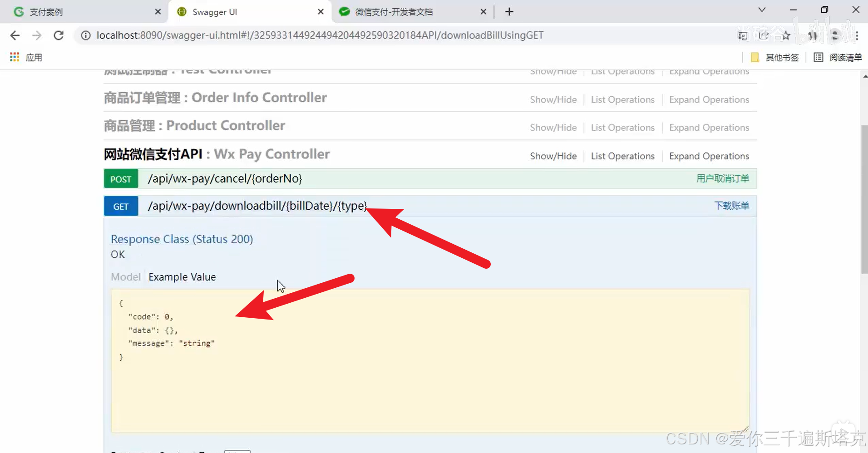The image size is (868, 453).
Task: Close the 支付案例 tab
Action: pyautogui.click(x=158, y=12)
